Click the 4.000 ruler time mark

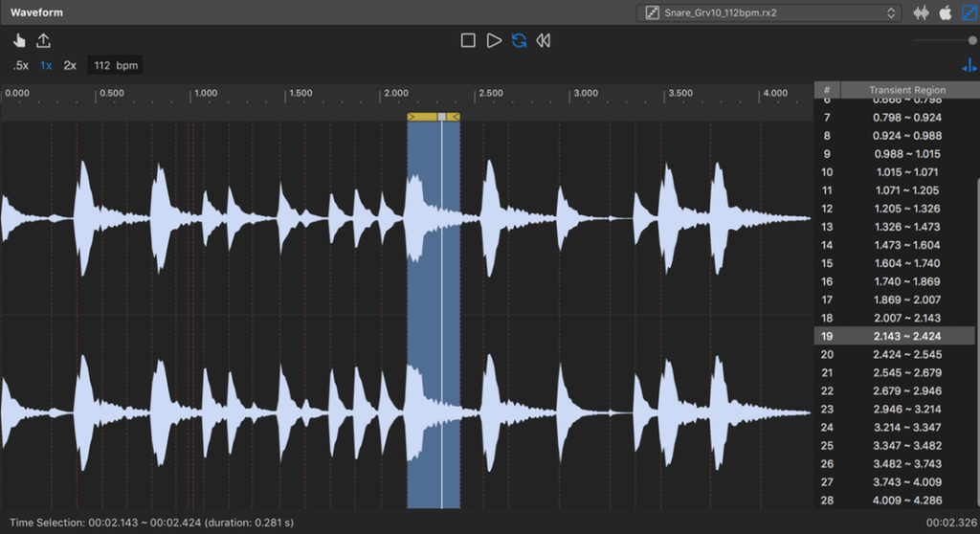pyautogui.click(x=775, y=93)
